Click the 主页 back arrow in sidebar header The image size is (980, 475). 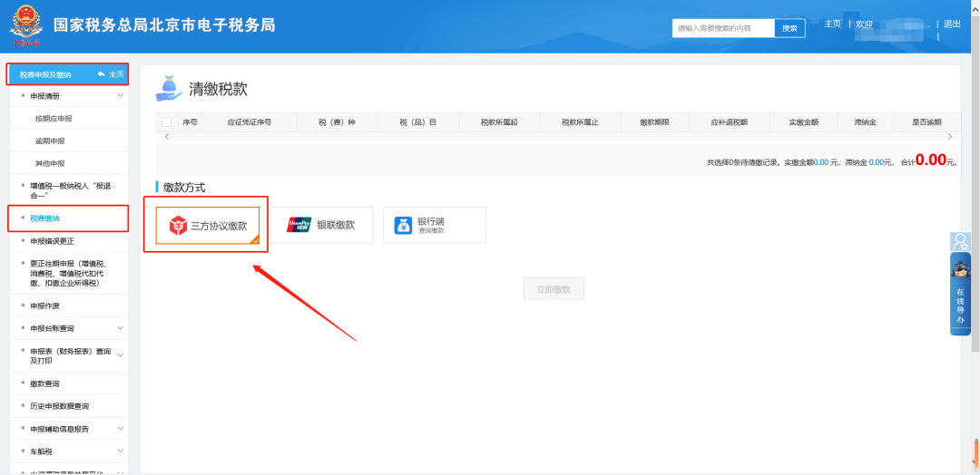click(x=102, y=73)
